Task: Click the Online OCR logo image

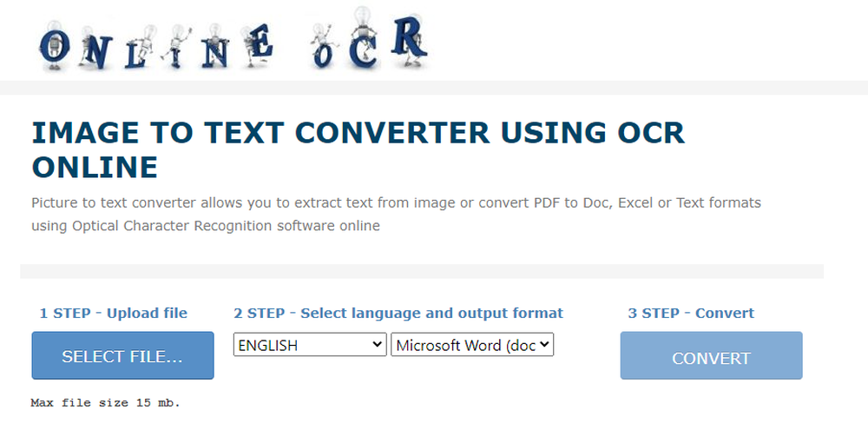Action: [x=233, y=39]
